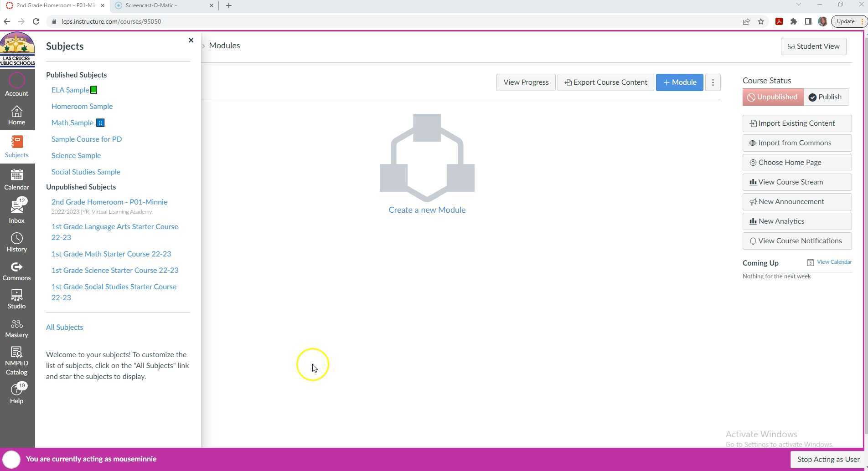Open the NMPED Catalog
Image resolution: width=868 pixels, height=471 pixels.
tap(16, 360)
